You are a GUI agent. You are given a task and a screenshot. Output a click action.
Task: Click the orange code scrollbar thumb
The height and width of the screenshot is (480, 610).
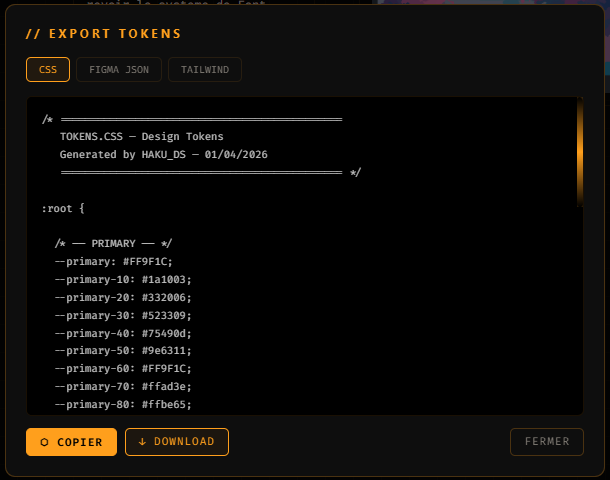click(580, 152)
